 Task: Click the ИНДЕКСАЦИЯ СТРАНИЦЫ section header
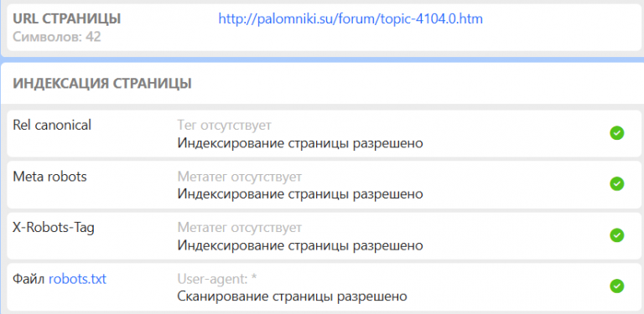point(102,83)
